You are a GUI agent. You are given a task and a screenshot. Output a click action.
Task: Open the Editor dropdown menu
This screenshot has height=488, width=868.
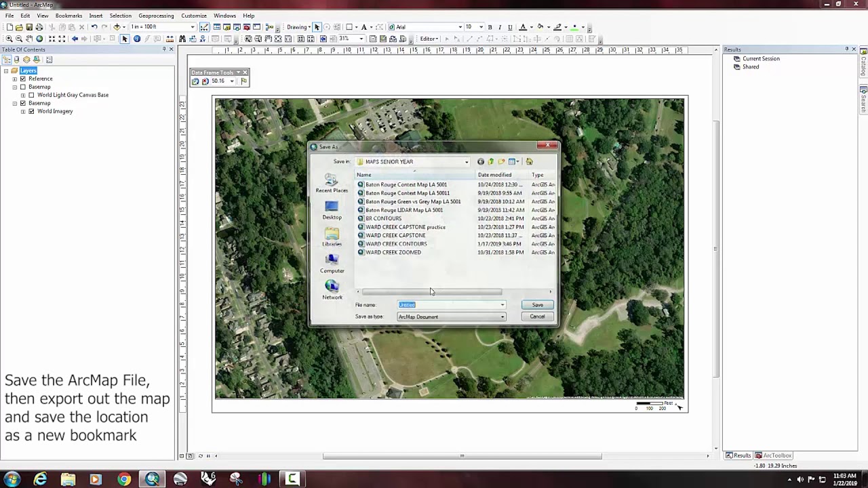429,39
